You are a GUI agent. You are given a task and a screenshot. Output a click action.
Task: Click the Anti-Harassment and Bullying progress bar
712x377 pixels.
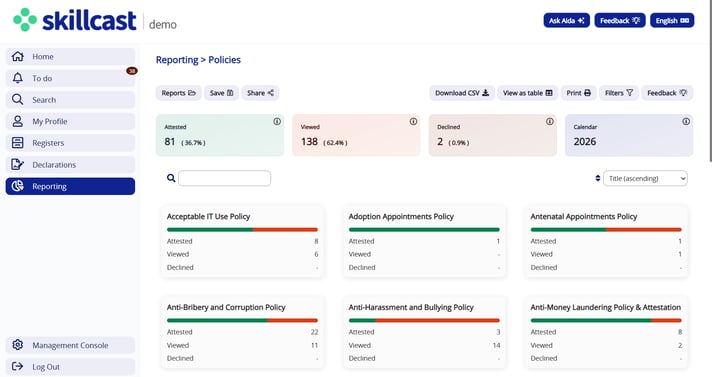click(424, 321)
